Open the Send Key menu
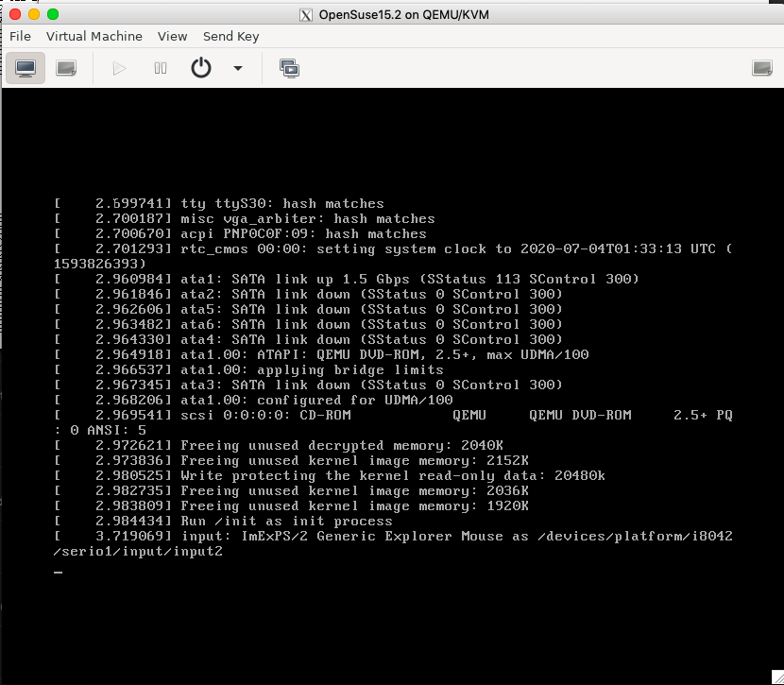This screenshot has height=685, width=784. (x=231, y=37)
